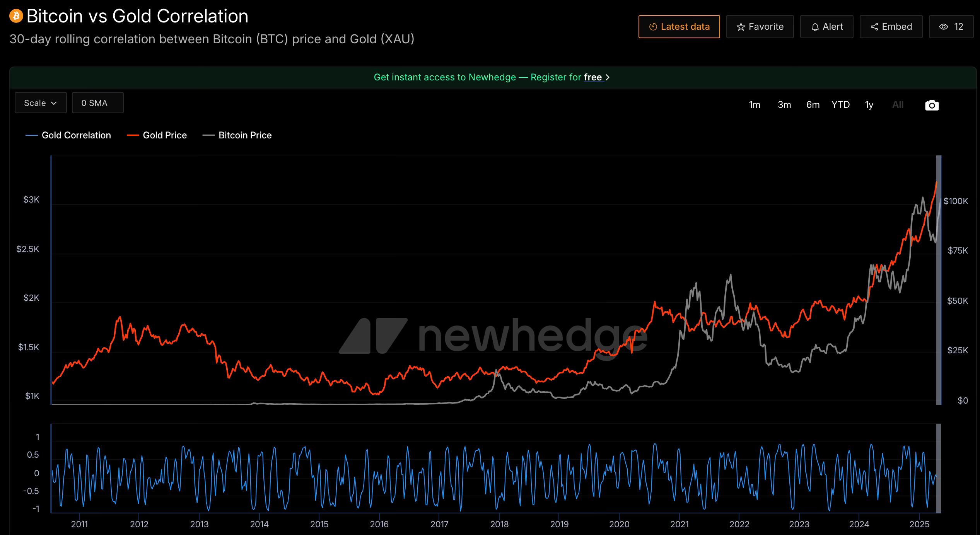
Task: Click the Latest data button
Action: pyautogui.click(x=679, y=27)
